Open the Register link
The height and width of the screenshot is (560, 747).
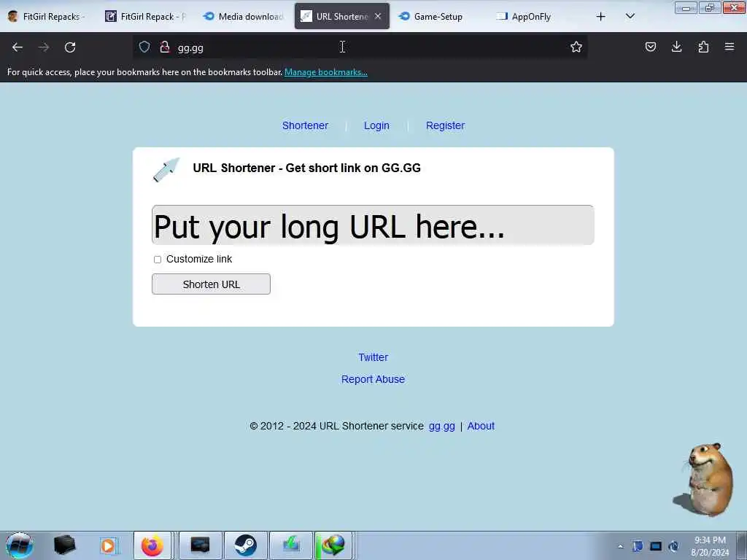click(445, 125)
